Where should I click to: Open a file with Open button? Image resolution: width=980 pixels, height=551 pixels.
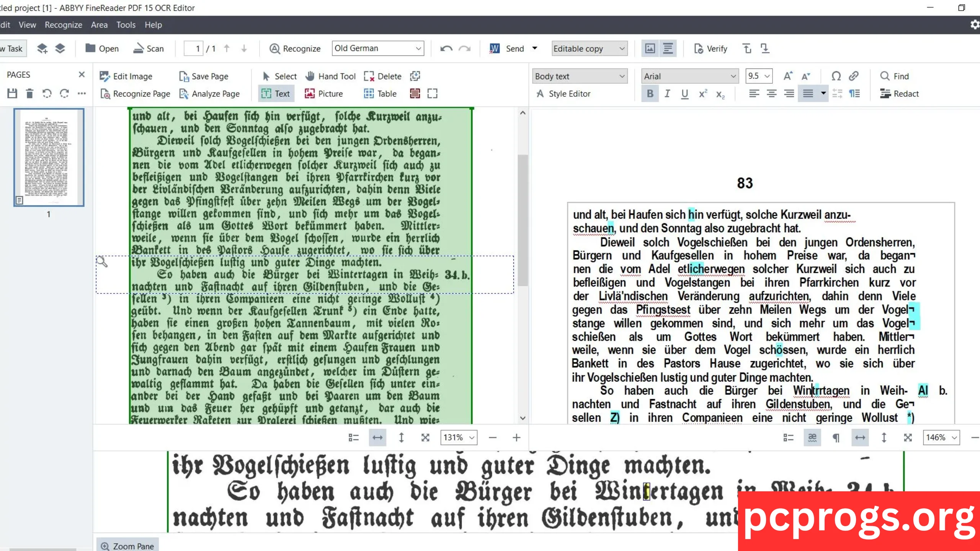pos(102,49)
